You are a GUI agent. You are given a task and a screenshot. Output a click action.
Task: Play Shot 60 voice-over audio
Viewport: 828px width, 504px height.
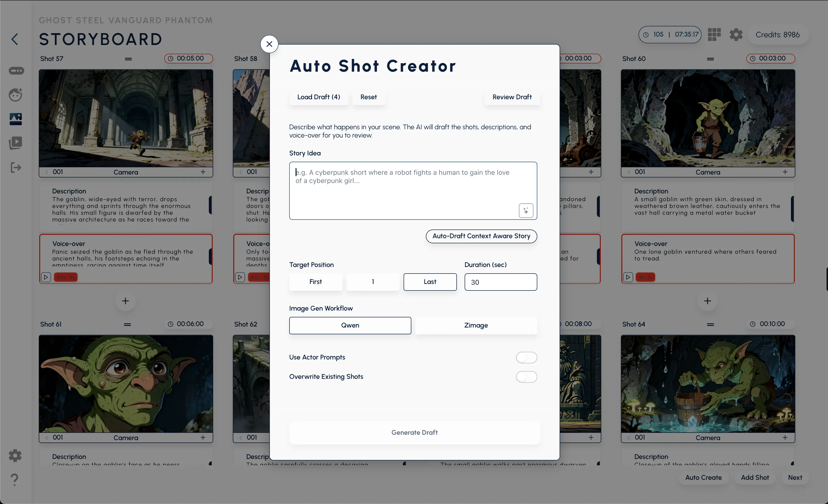pos(628,277)
